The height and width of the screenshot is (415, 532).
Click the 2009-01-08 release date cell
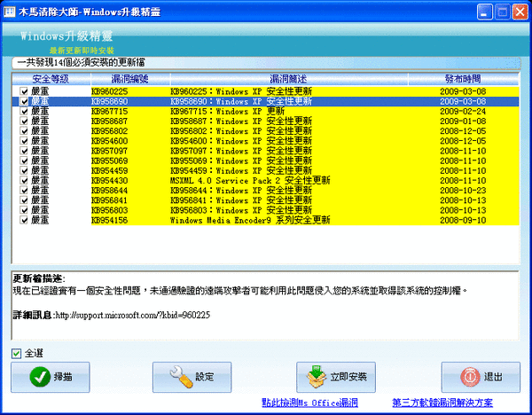463,121
